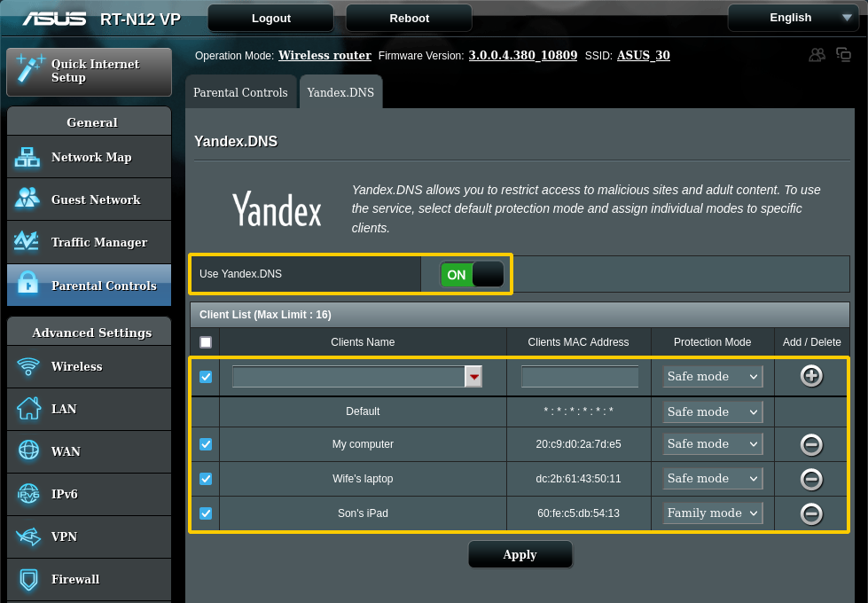868x603 pixels.
Task: Uncheck the Wife's laptop checkbox
Action: point(206,479)
